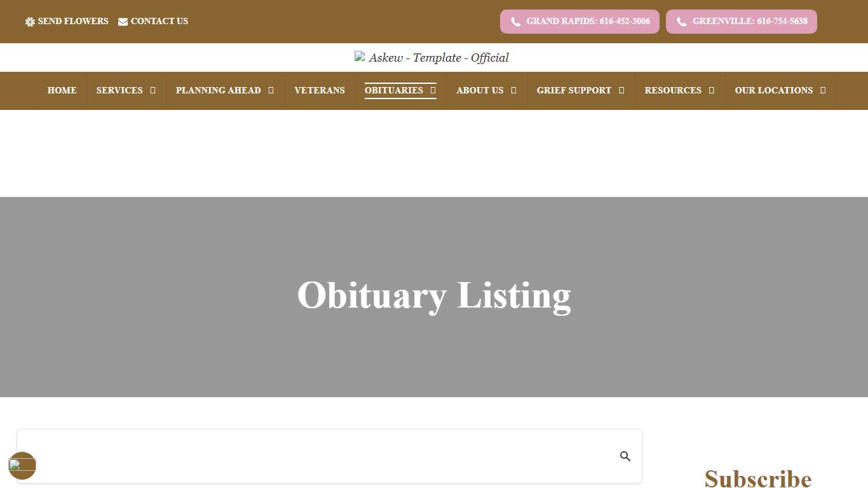The height and width of the screenshot is (488, 868).
Task: Click the envelope icon beside Contact Us
Action: (x=122, y=21)
